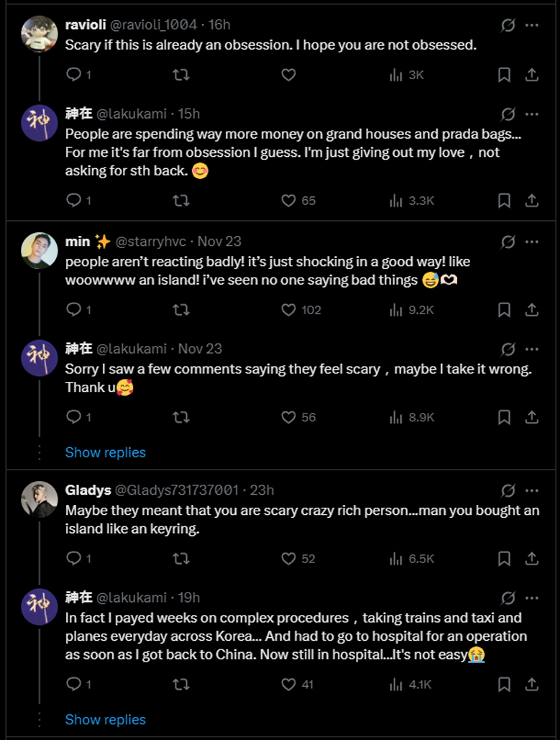Viewport: 560px width, 740px height.
Task: Open more options on Gladys's tweet
Action: pos(532,490)
